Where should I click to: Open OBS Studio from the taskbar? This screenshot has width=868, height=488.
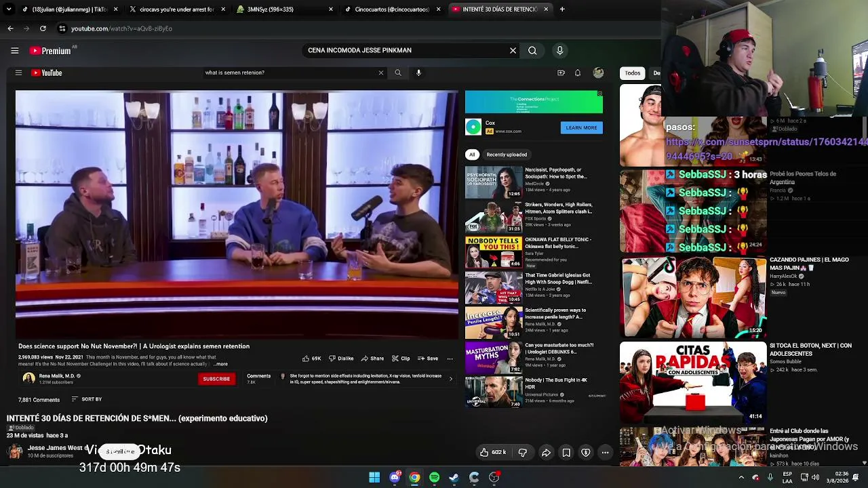coord(494,477)
